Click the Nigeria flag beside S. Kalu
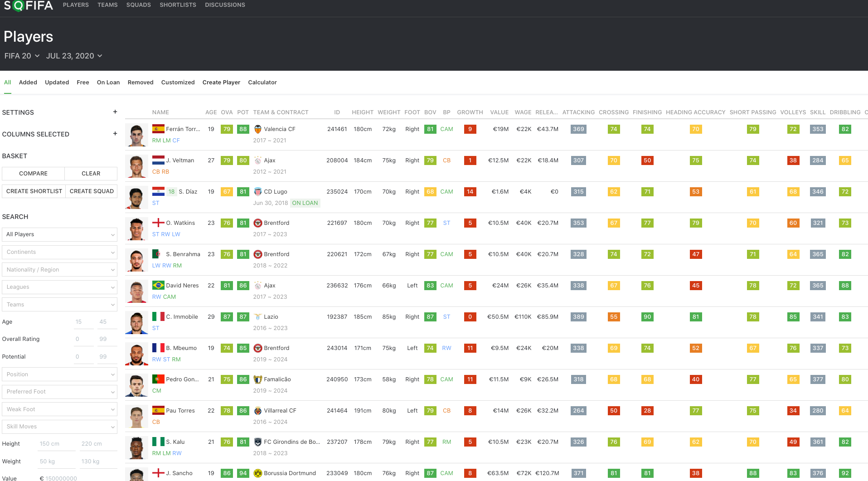The image size is (868, 481). tap(158, 442)
